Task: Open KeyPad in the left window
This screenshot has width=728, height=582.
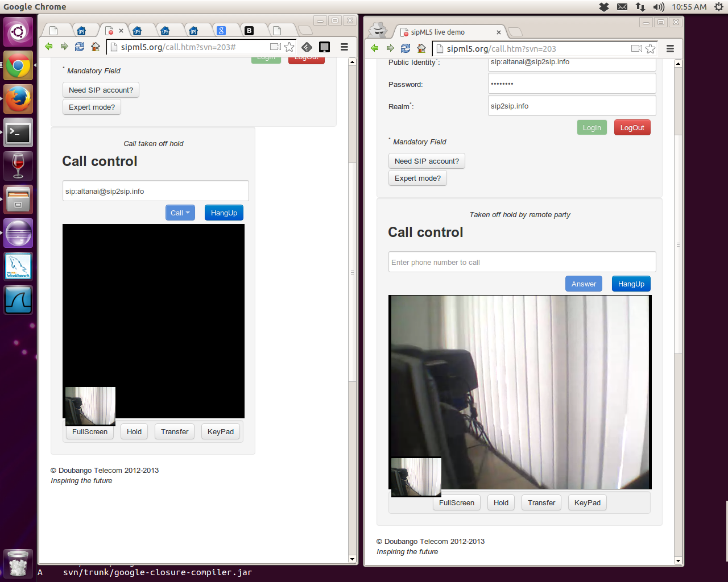Action: pos(221,431)
